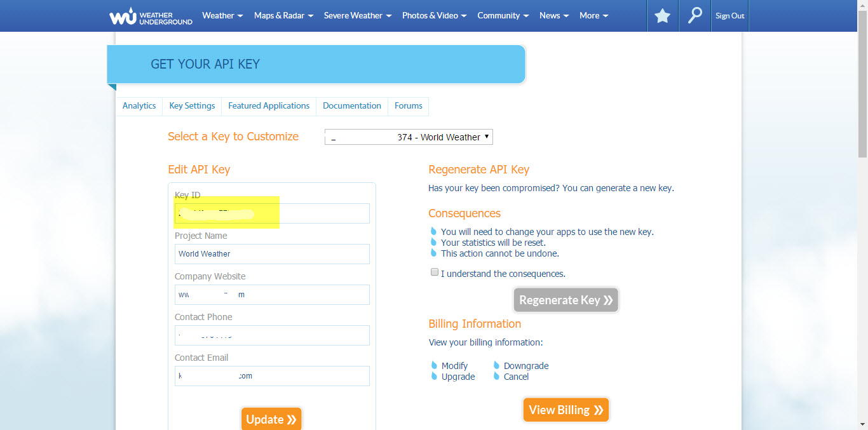Click the Edit API Key heading
Viewport: 868px width, 430px height.
(x=199, y=170)
